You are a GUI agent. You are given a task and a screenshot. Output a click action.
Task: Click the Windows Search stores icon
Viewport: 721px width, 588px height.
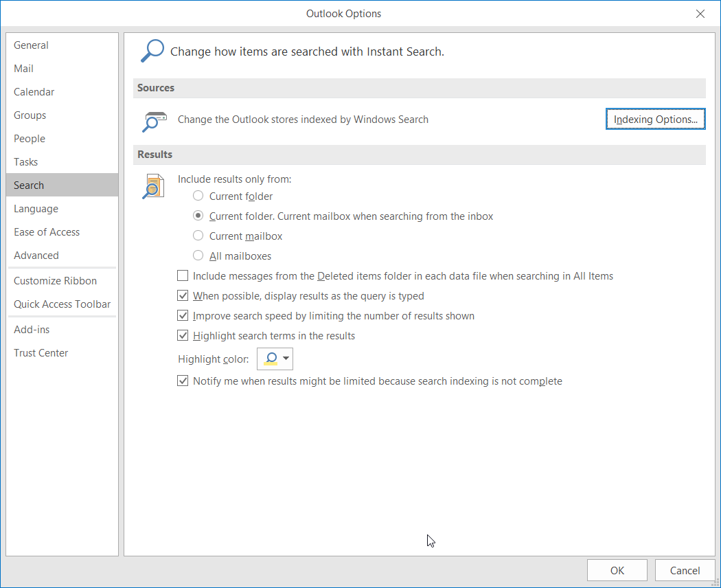click(154, 122)
